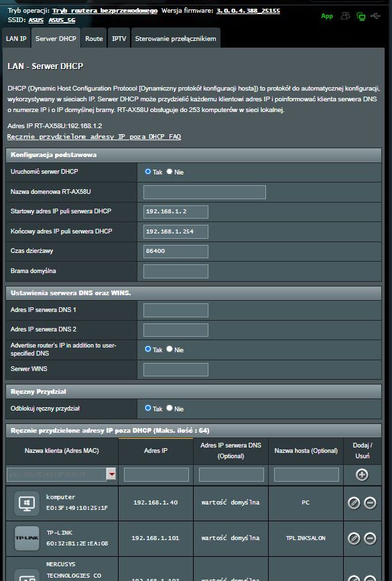Select Tak for Advertise router's IP
The height and width of the screenshot is (581, 392).
point(148,349)
